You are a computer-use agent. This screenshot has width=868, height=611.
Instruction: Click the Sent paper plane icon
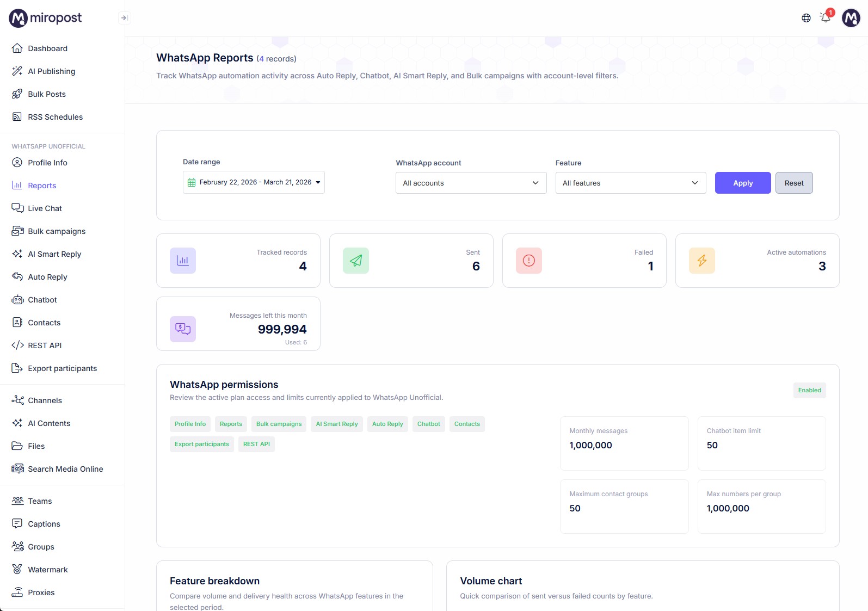pyautogui.click(x=356, y=261)
